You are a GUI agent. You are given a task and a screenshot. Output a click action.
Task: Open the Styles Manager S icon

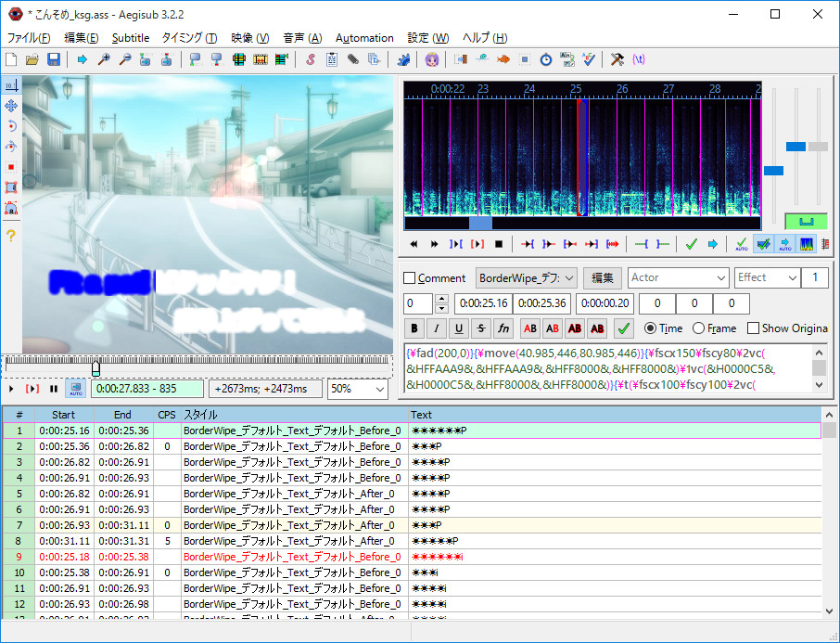click(311, 59)
